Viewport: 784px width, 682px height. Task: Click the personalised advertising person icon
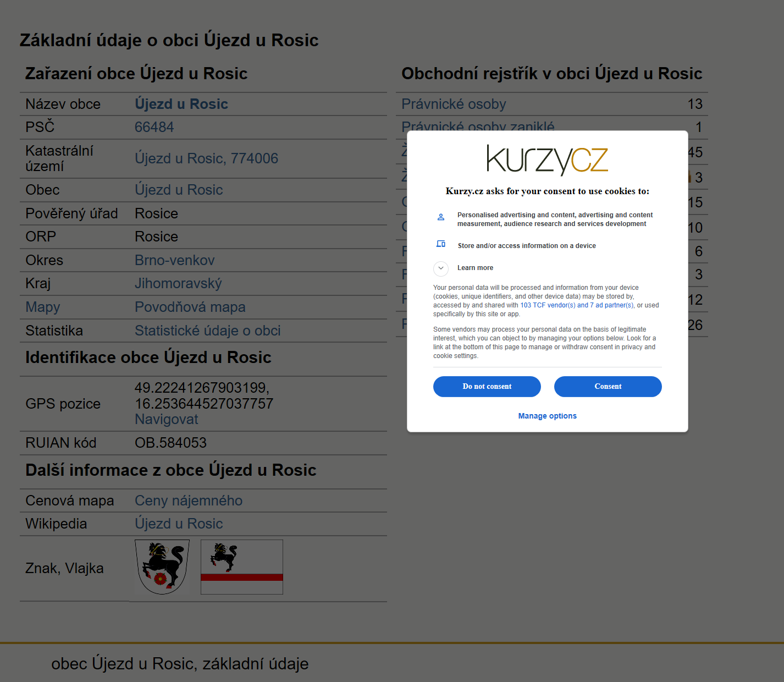click(441, 217)
